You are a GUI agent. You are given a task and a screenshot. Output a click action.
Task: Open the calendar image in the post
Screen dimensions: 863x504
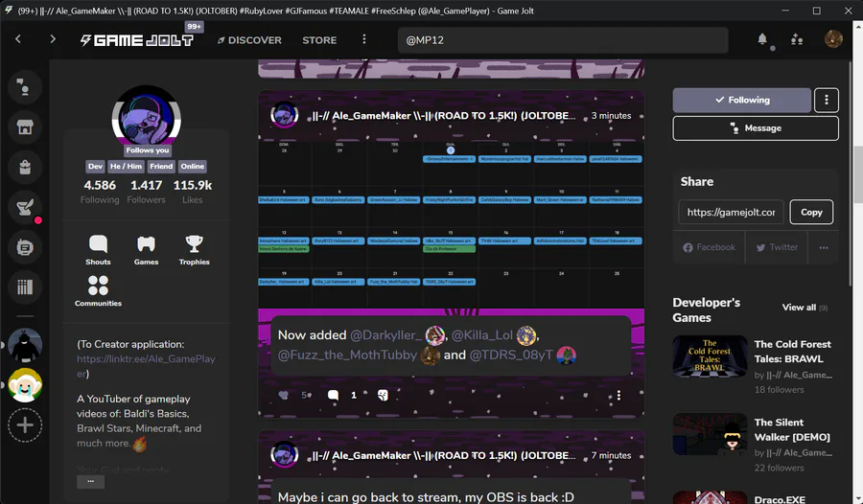coord(452,223)
